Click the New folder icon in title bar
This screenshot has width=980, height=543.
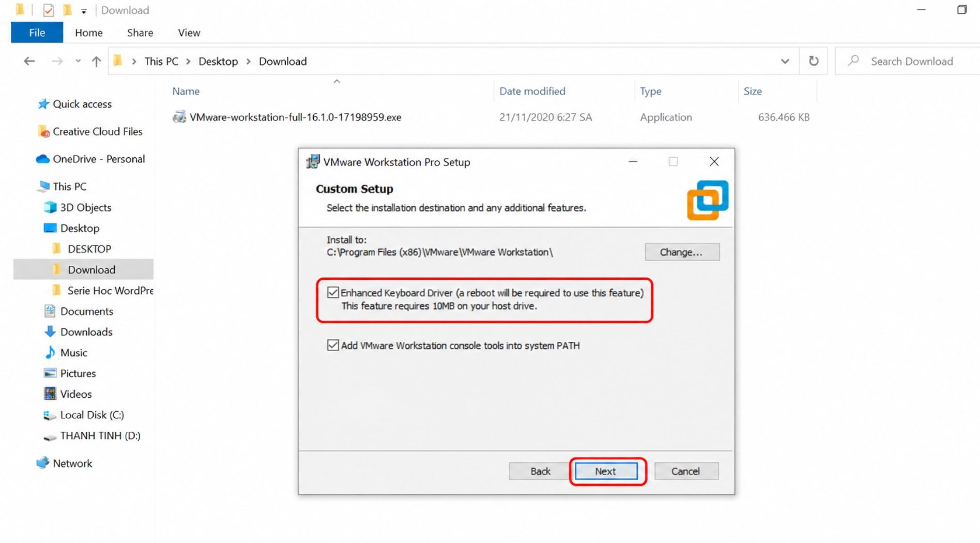(67, 10)
